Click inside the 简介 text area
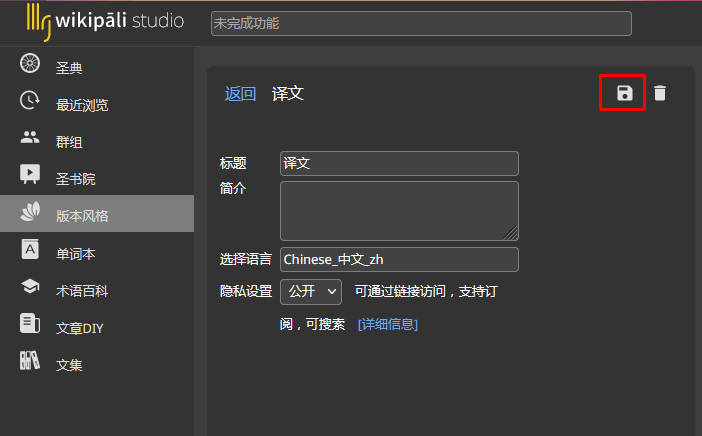 399,211
